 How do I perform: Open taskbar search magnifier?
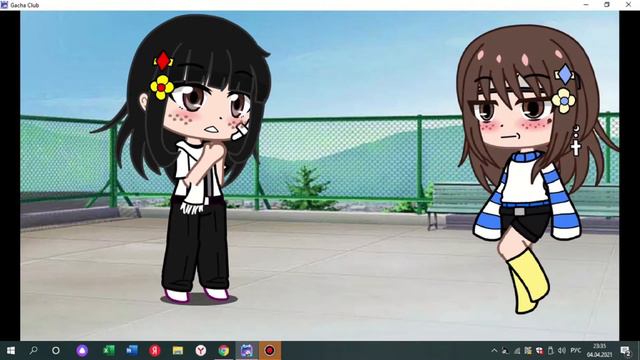33,350
